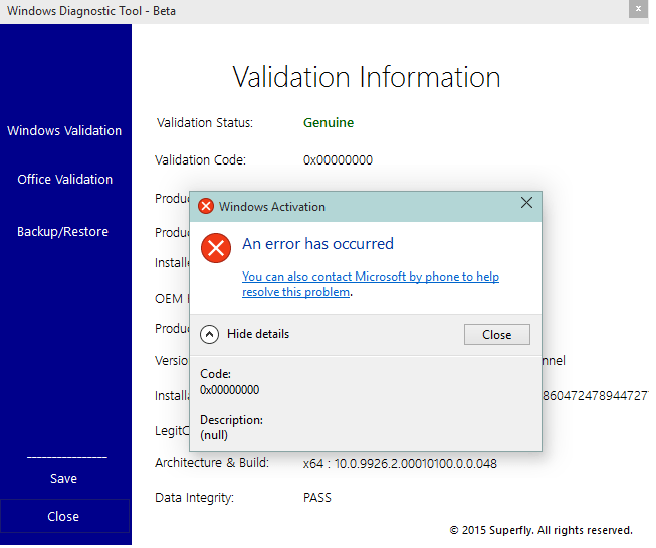Open the Office Validation section

point(65,179)
